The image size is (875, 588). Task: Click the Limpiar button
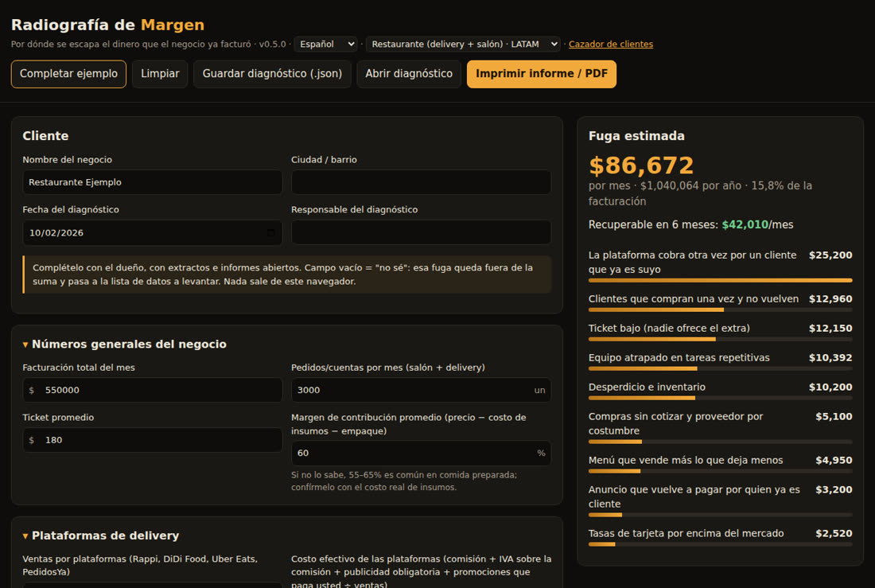(x=160, y=74)
